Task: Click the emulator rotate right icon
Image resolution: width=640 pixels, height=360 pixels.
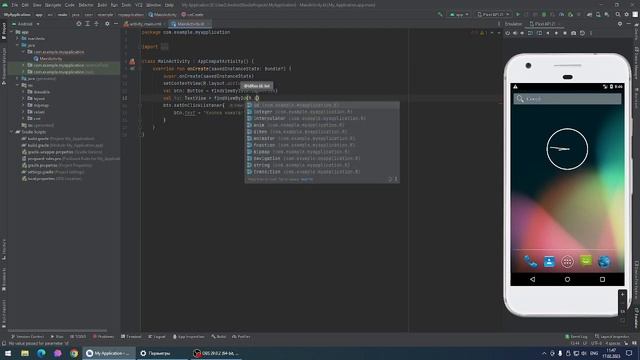Action: [x=539, y=33]
